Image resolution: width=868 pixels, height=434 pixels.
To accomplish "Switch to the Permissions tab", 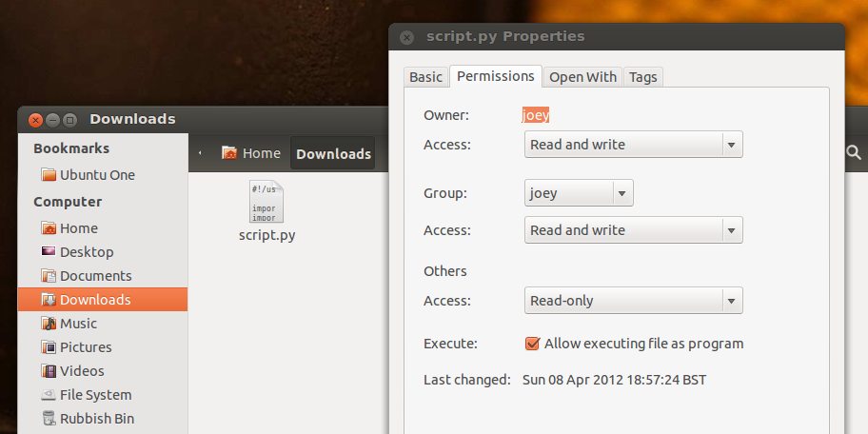I will point(496,76).
